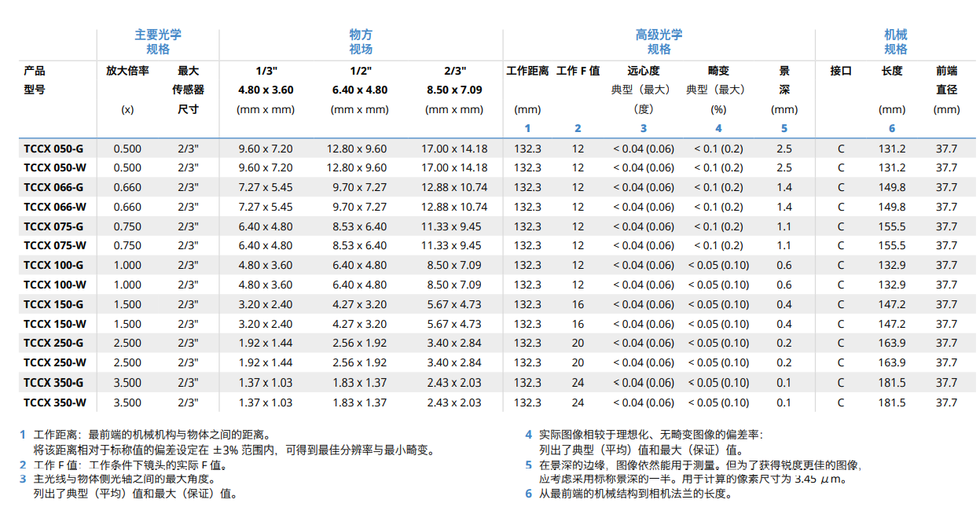The width and height of the screenshot is (980, 507).
Task: Select the 高级光学规格 header title
Action: click(659, 42)
